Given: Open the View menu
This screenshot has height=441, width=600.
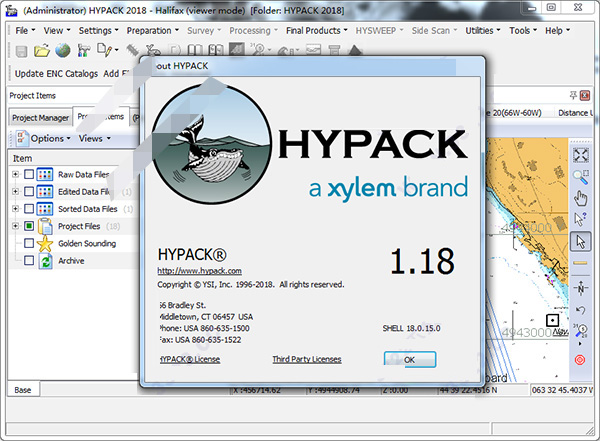Looking at the screenshot, I should point(57,31).
